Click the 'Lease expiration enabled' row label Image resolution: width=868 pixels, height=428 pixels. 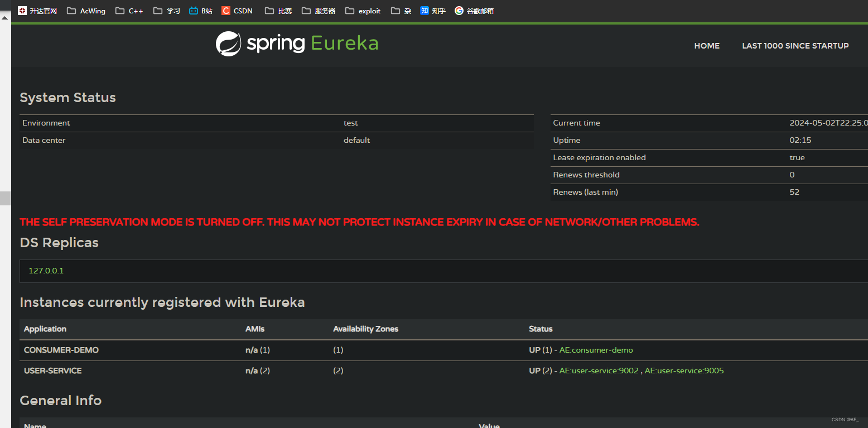click(599, 157)
